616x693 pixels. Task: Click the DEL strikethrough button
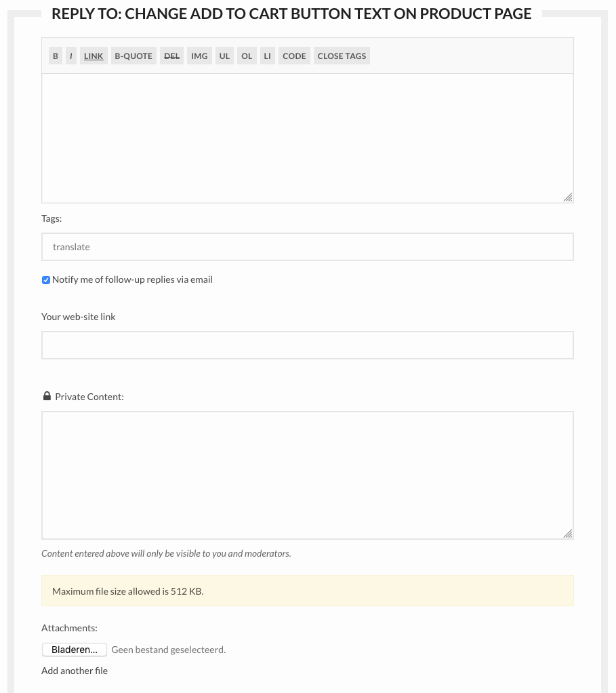coord(172,56)
